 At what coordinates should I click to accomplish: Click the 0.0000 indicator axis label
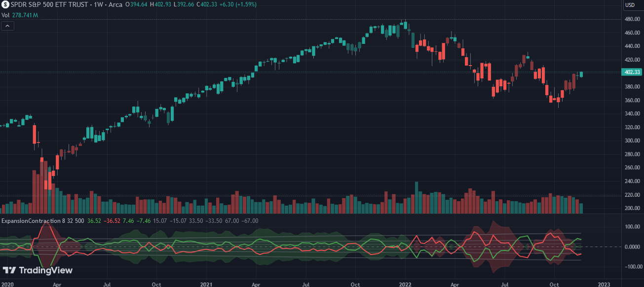632,247
